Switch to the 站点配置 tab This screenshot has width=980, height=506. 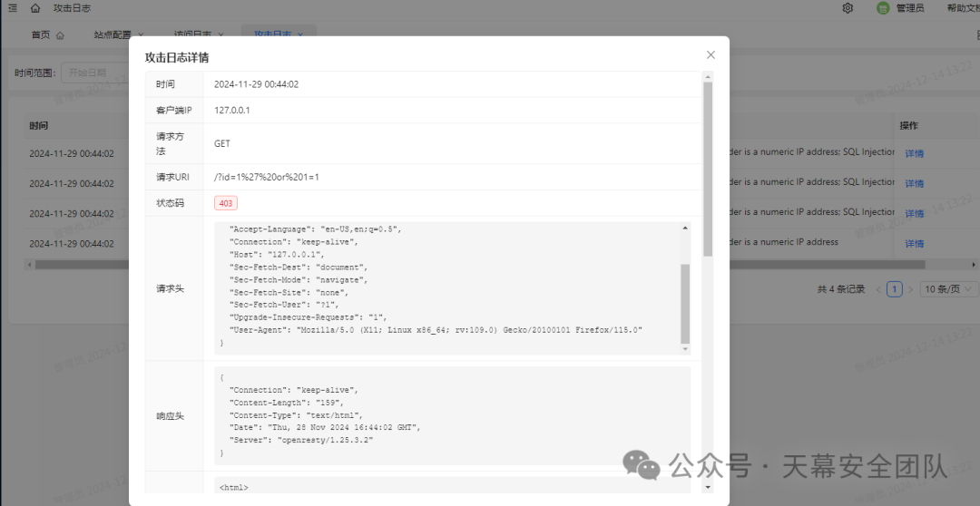click(113, 35)
